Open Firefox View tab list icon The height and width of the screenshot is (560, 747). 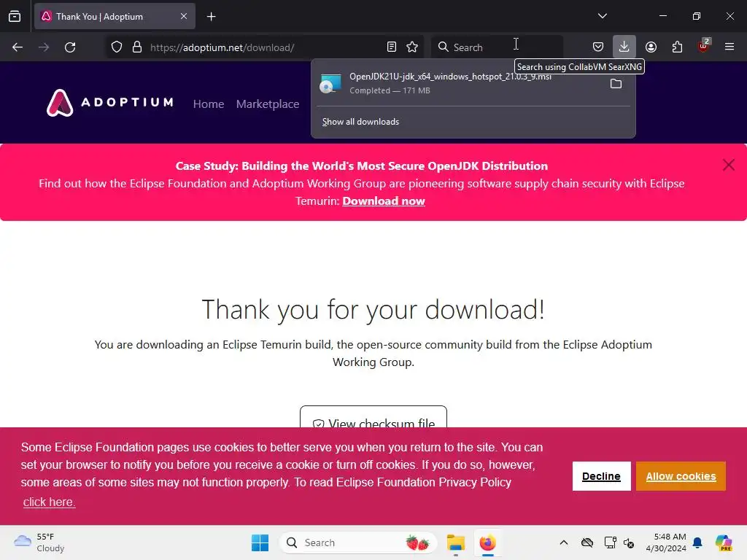click(15, 17)
